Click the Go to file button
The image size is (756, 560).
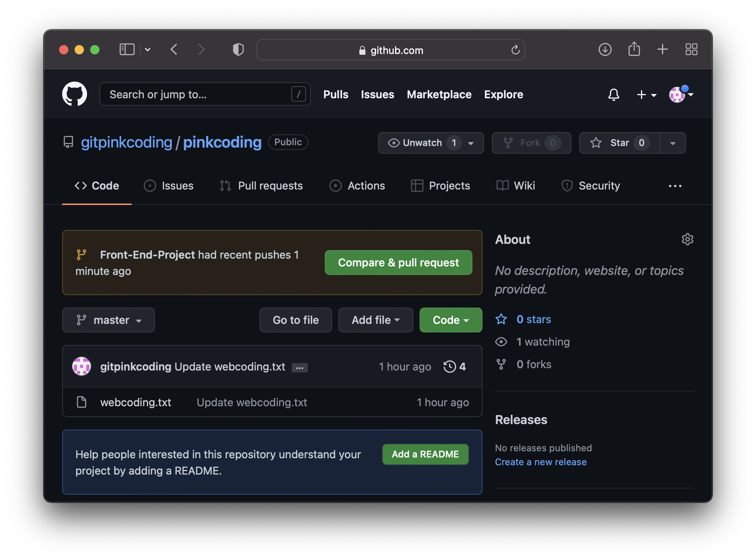click(296, 320)
